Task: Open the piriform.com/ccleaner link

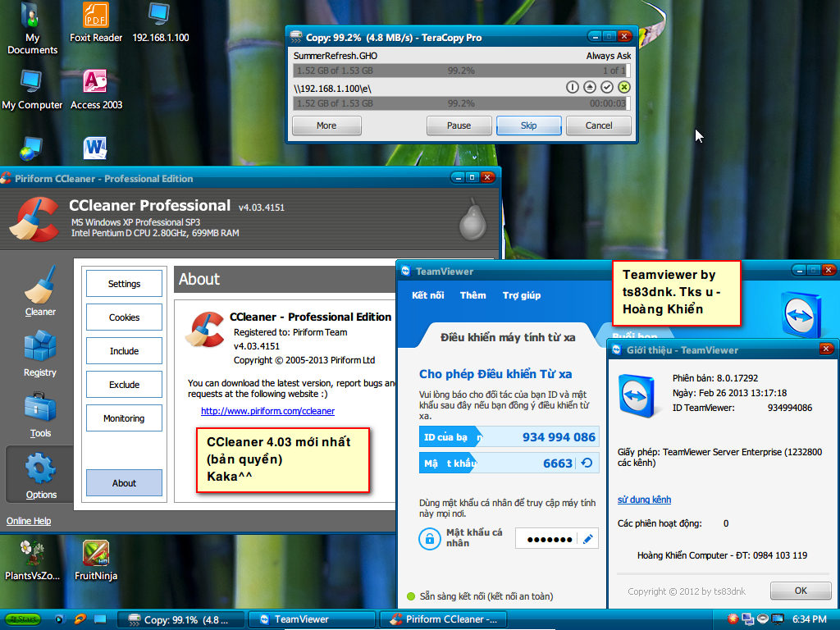Action: [x=268, y=411]
